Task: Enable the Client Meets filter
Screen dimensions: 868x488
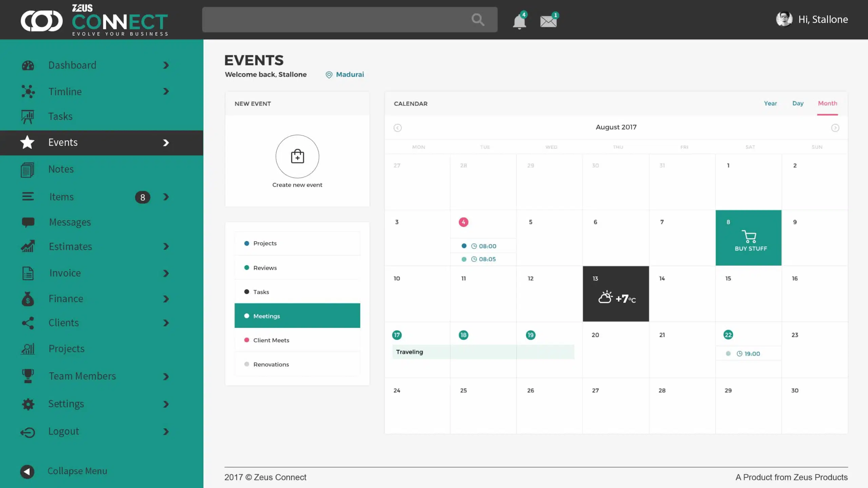Action: [x=271, y=340]
